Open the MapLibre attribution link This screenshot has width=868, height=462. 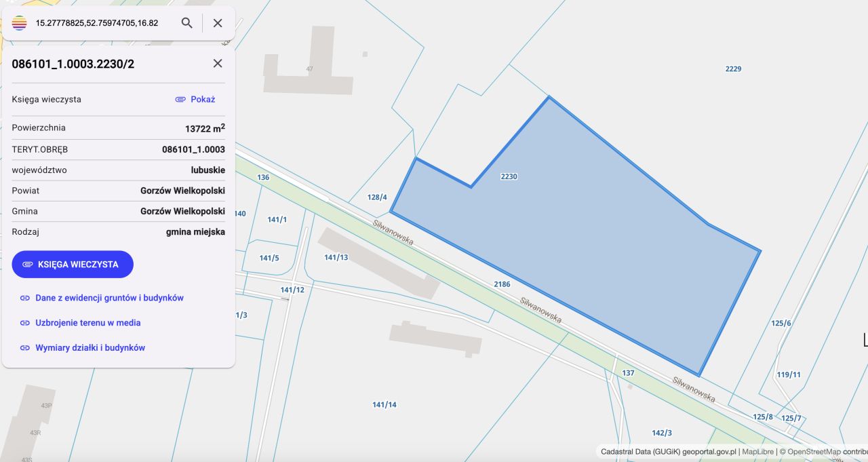(757, 450)
